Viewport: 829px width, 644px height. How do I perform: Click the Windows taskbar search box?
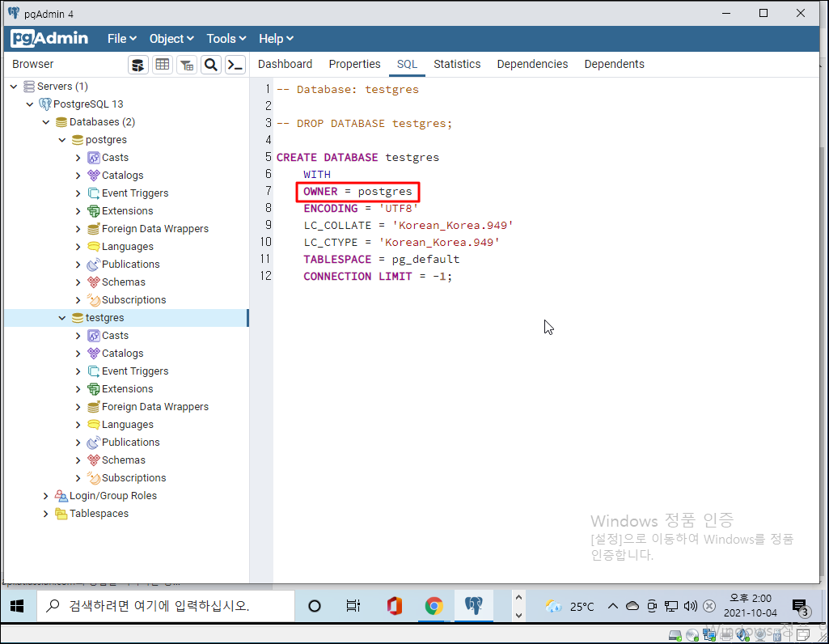click(x=165, y=606)
